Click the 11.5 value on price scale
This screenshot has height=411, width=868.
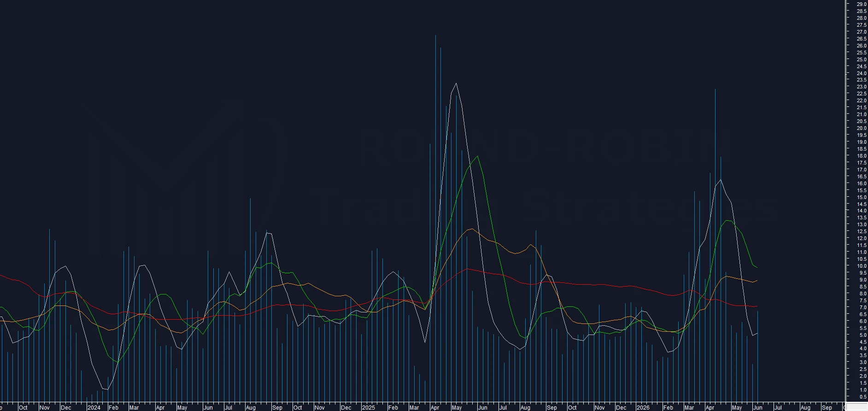tap(862, 245)
